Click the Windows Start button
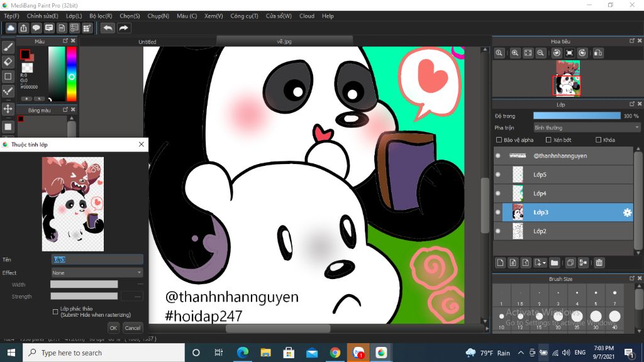This screenshot has height=362, width=644. point(11,353)
